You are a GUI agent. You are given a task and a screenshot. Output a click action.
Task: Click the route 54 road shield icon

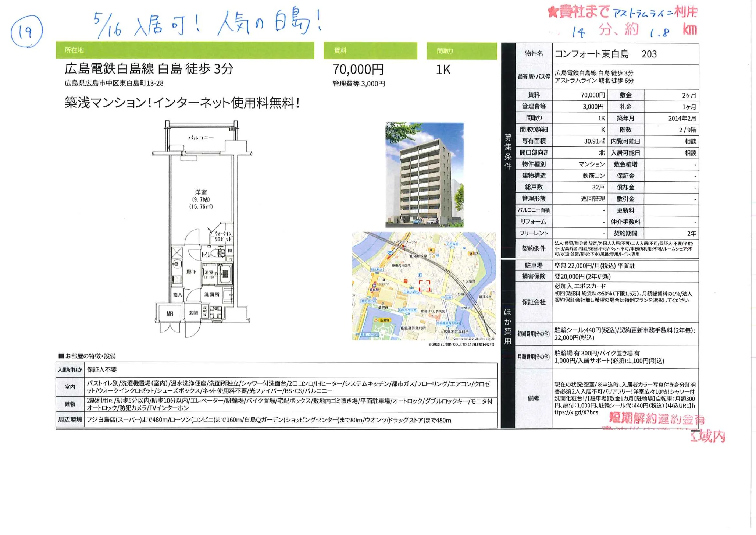pos(390,253)
